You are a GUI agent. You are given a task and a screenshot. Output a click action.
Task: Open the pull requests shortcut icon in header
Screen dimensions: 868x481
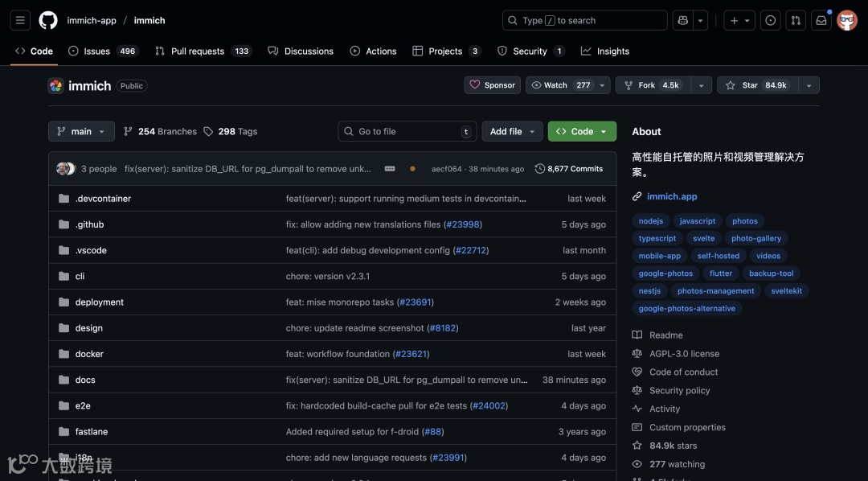coord(796,20)
